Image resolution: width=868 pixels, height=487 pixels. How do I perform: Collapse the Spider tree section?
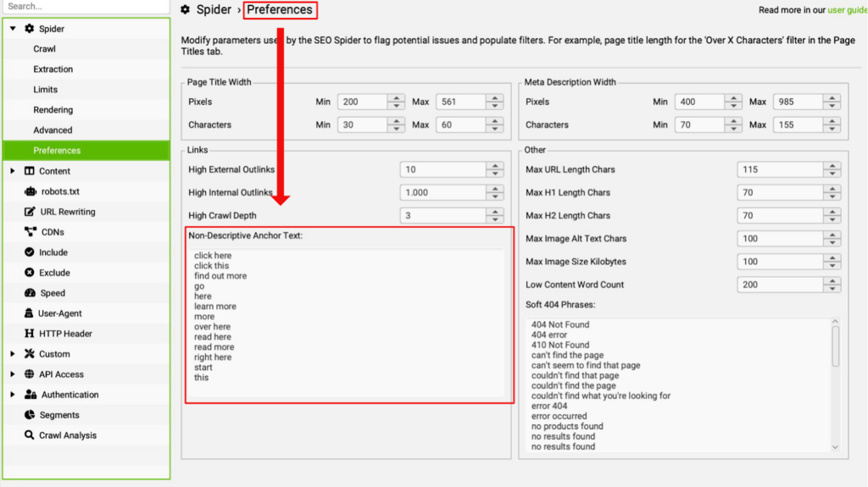(13, 29)
